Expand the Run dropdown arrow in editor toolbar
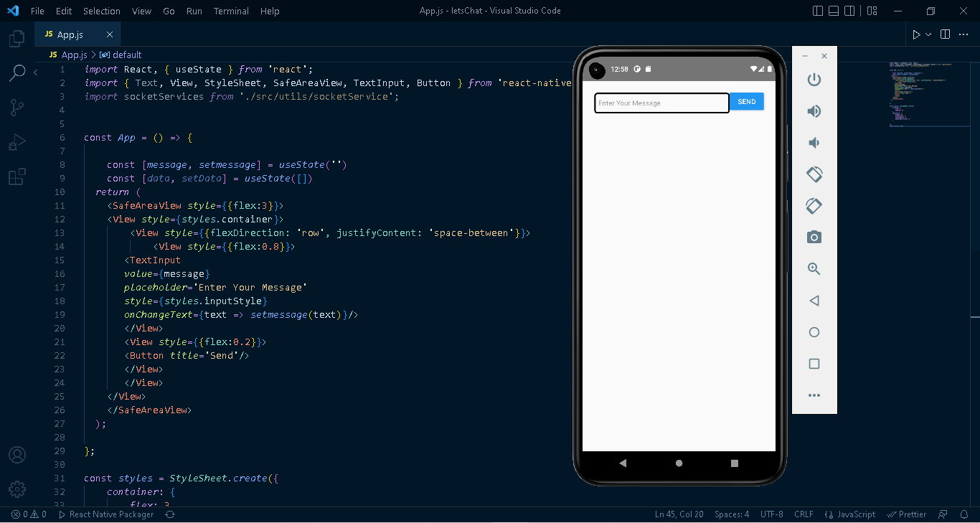 [x=928, y=34]
